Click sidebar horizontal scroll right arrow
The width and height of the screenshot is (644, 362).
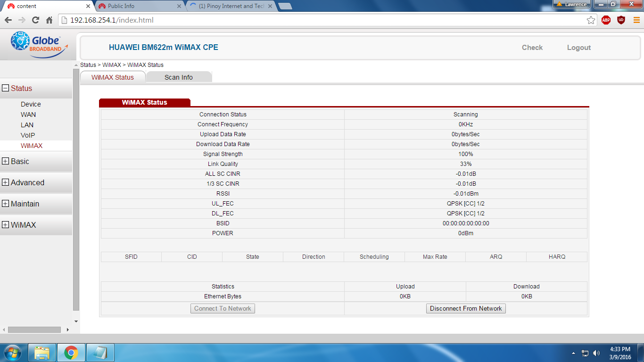68,329
